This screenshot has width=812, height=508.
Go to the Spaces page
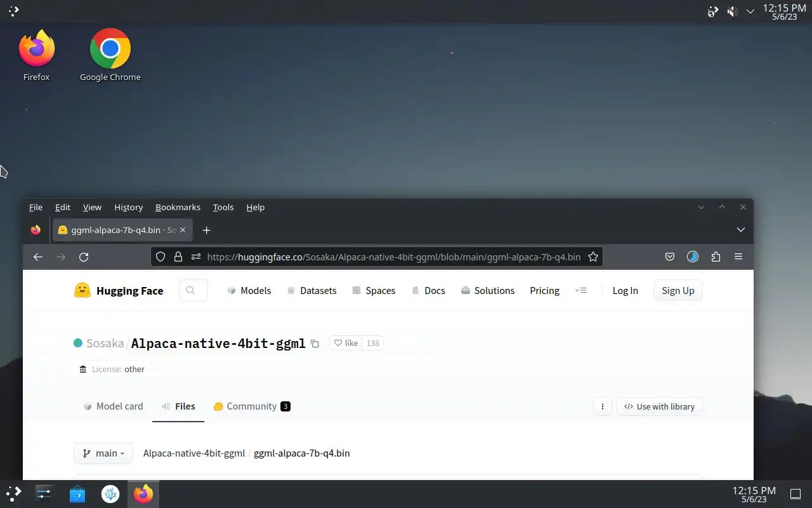pos(374,291)
